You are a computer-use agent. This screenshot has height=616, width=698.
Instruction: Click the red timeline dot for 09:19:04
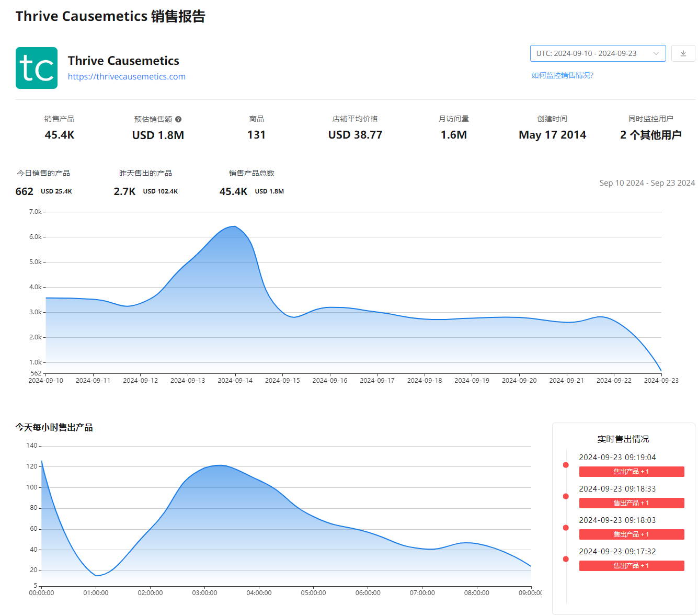click(x=566, y=465)
